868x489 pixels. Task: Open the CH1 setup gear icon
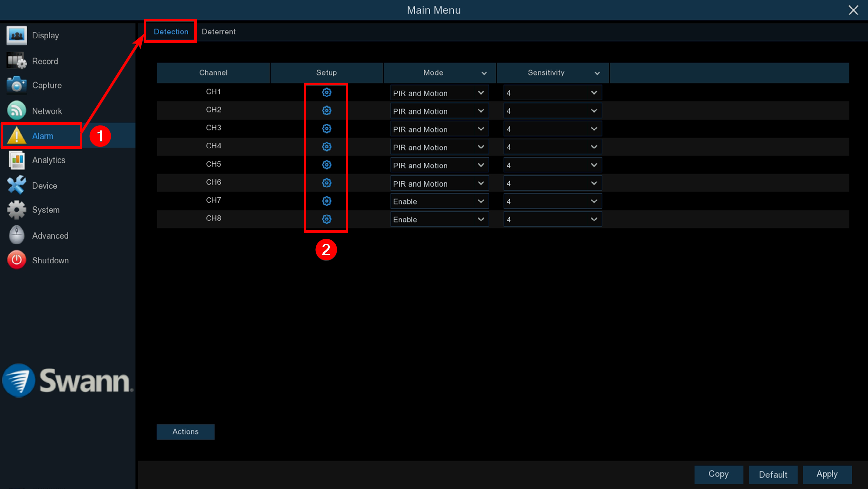326,92
